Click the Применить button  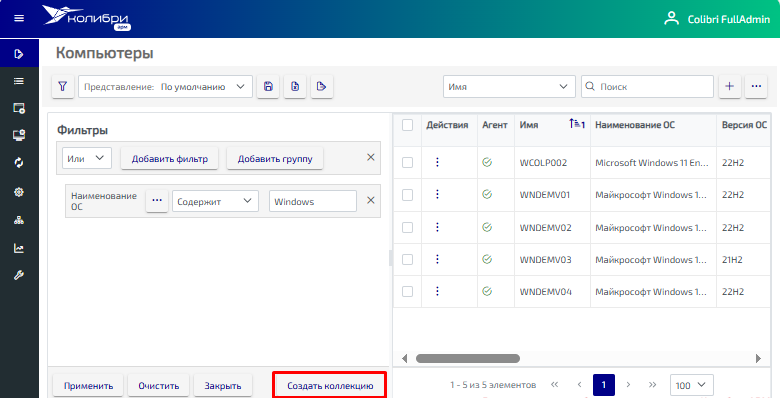pyautogui.click(x=88, y=386)
